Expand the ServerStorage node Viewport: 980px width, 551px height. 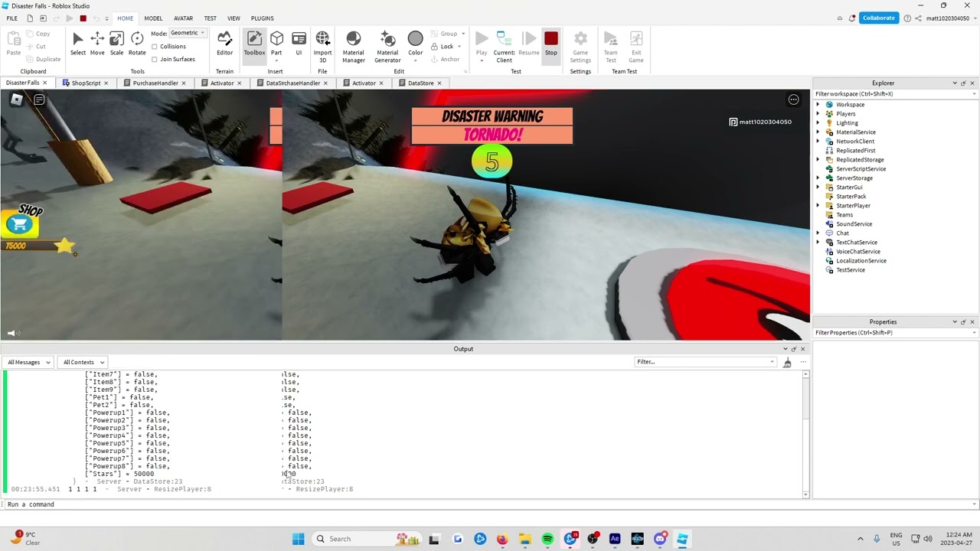coord(818,178)
